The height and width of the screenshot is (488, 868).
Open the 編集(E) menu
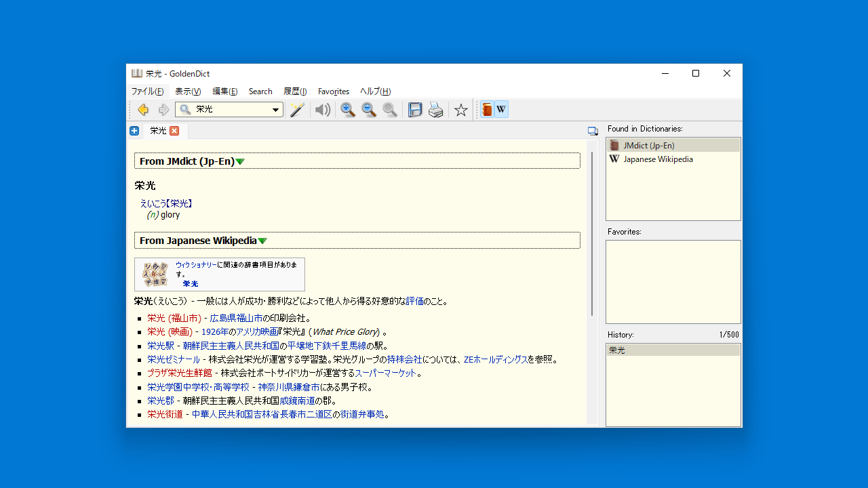pyautogui.click(x=225, y=91)
